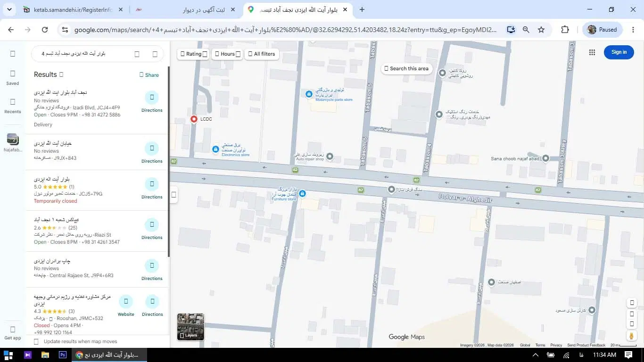
Task: Click the Sana choob najaf abad marker
Action: [x=545, y=158]
